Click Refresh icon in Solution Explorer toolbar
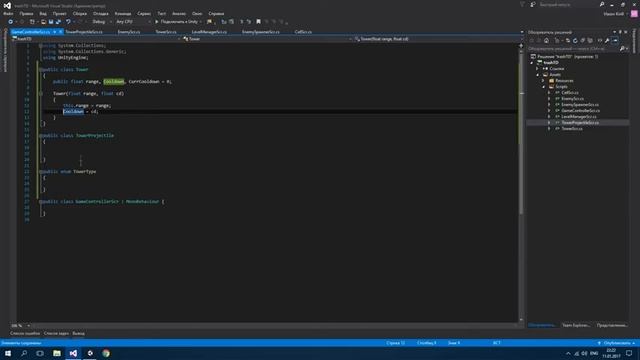 click(575, 40)
